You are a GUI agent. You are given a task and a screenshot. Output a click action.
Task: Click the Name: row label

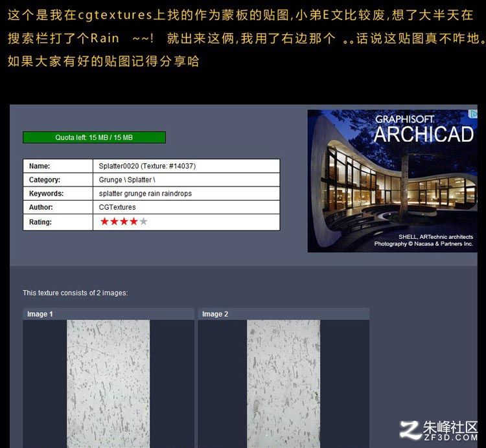click(40, 166)
